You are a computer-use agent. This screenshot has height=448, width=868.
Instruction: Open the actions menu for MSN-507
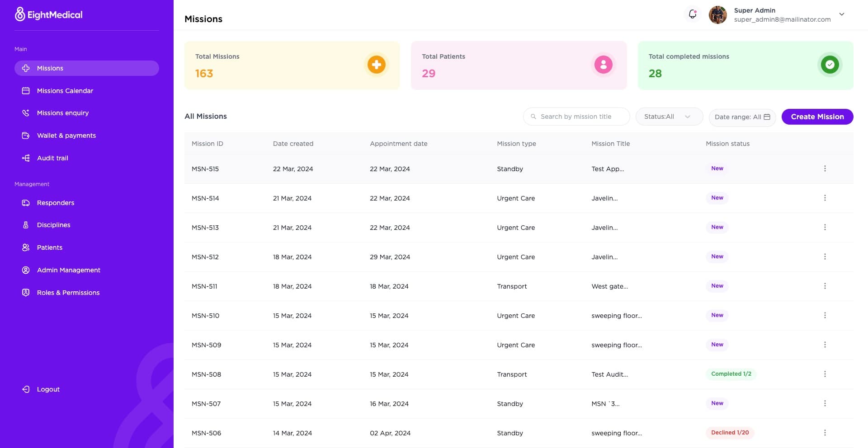pyautogui.click(x=825, y=403)
